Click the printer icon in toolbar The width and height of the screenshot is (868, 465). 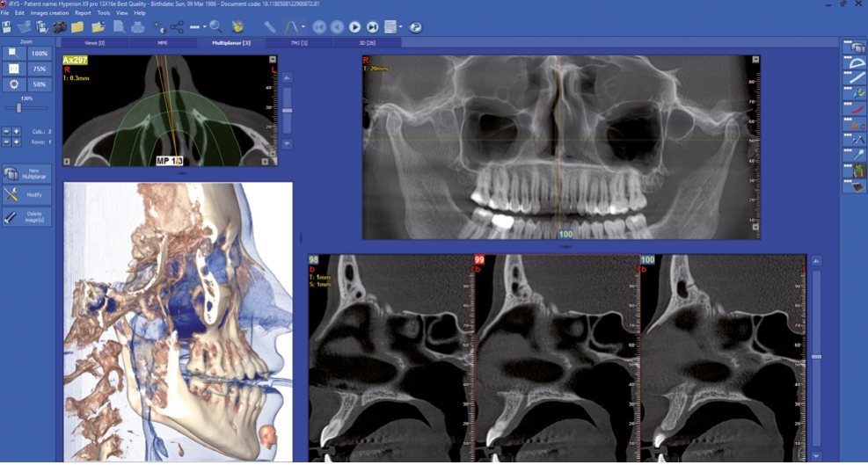point(138,26)
